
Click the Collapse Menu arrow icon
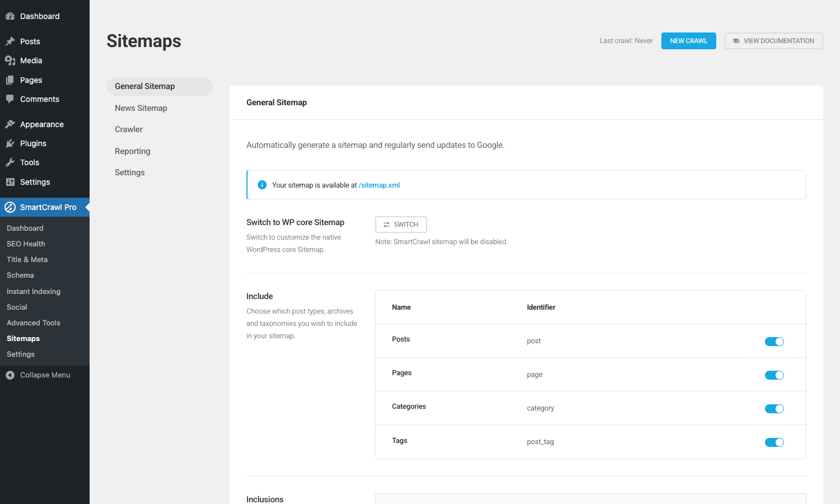(10, 375)
